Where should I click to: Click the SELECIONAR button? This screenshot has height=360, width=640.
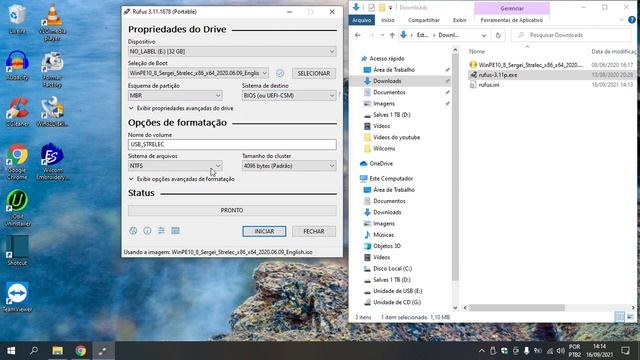pos(314,73)
